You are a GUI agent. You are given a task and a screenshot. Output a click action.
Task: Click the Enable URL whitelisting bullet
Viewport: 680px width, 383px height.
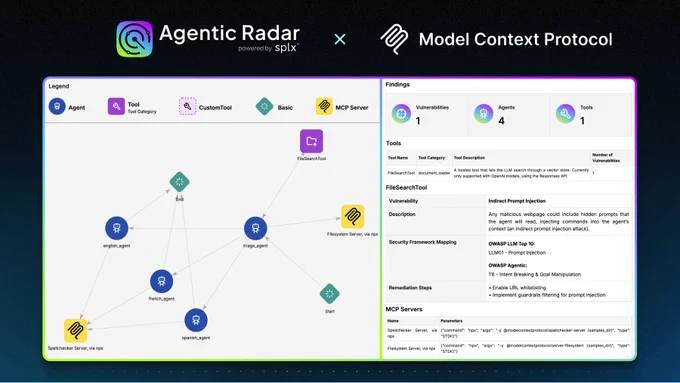[517, 288]
